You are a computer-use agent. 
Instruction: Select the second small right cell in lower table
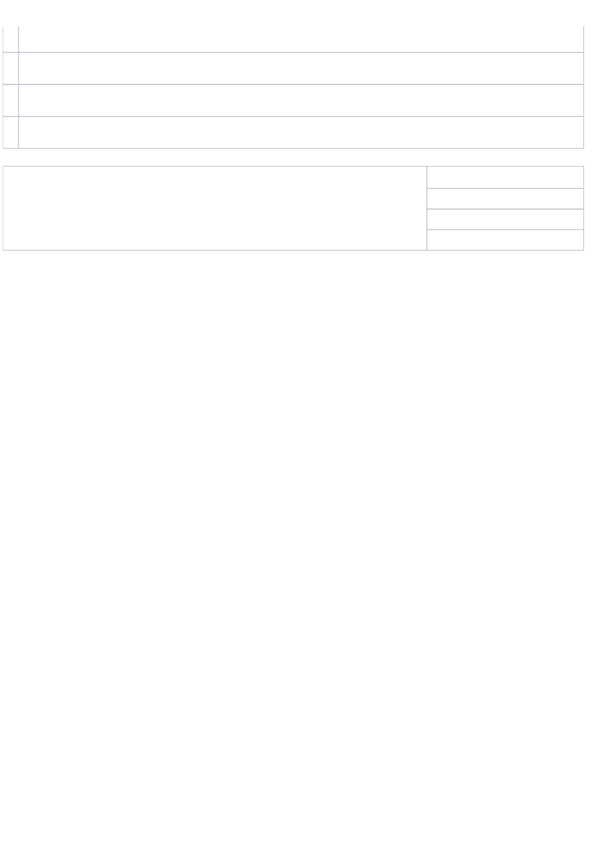pyautogui.click(x=505, y=198)
